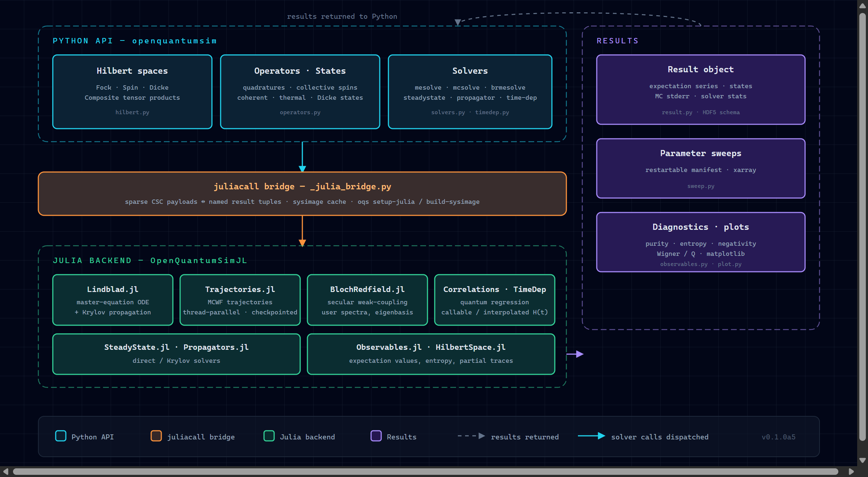Click the observables.py · plot.py label
This screenshot has height=477, width=868.
(x=701, y=264)
